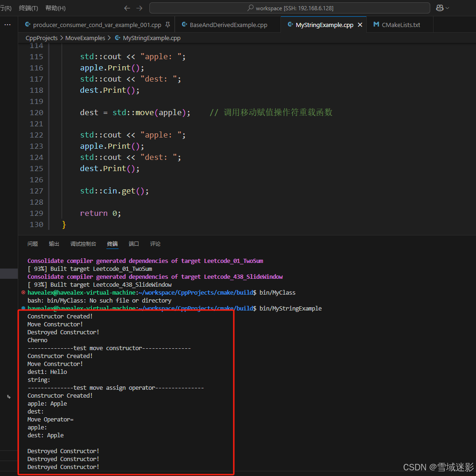Click the Go Forward navigation arrow
The width and height of the screenshot is (476, 476).
[x=139, y=7]
